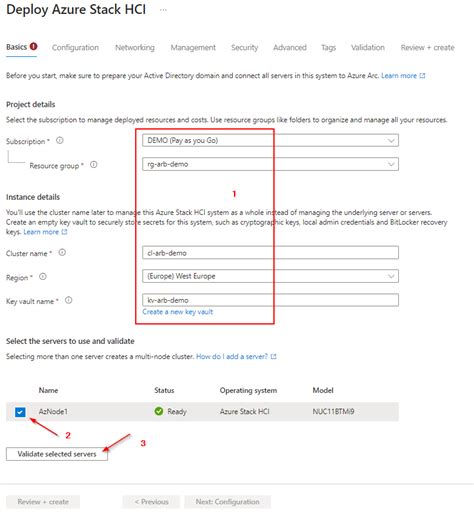474x514 pixels.
Task: Open the Learn more link about Azure Arc
Action: tap(399, 76)
